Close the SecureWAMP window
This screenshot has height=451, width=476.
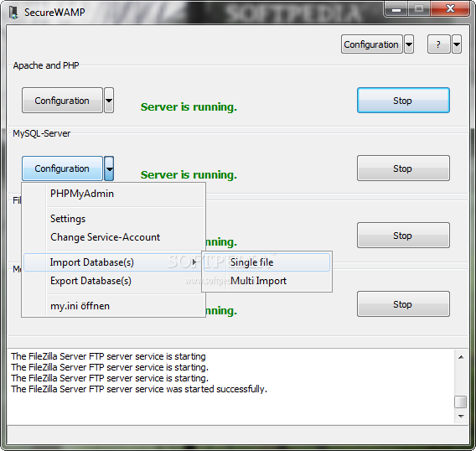point(450,9)
